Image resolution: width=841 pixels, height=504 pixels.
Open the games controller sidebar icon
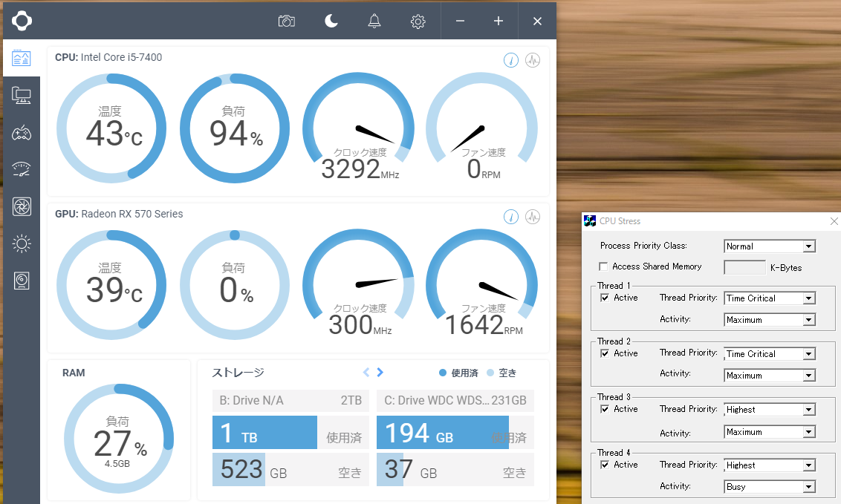click(x=22, y=133)
